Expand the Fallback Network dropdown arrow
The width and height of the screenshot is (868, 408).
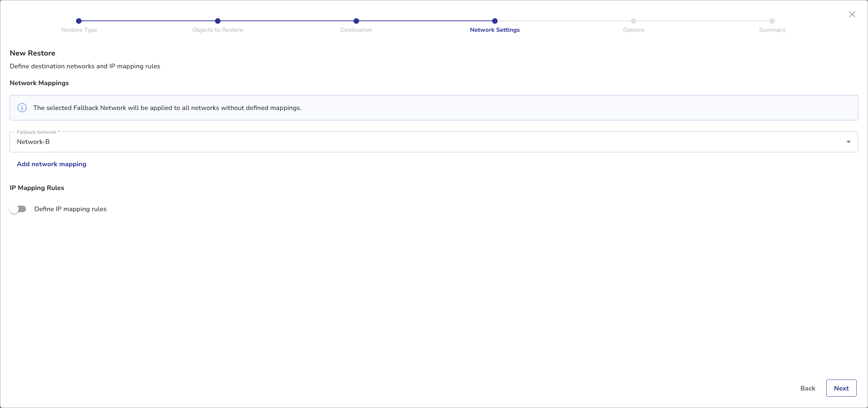(x=848, y=142)
